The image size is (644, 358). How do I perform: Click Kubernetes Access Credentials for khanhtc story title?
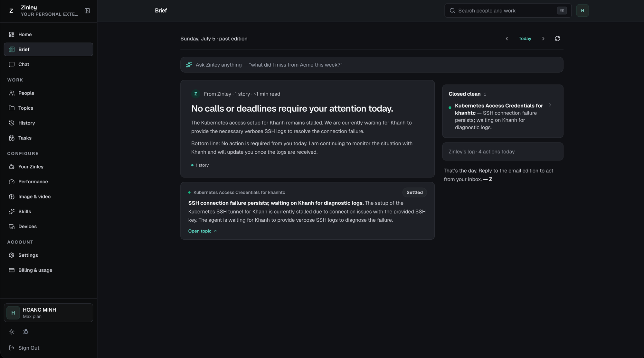[239, 192]
